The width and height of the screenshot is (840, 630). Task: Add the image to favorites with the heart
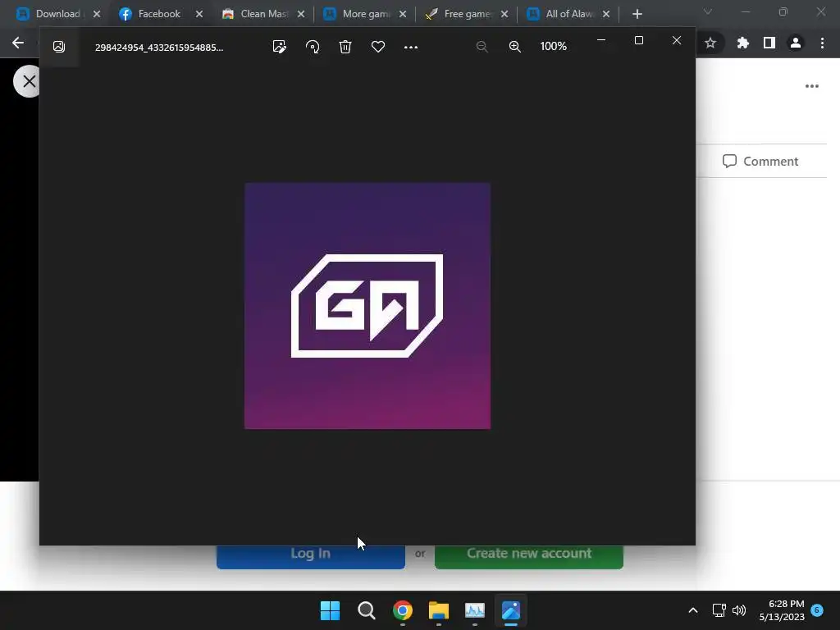click(x=378, y=47)
